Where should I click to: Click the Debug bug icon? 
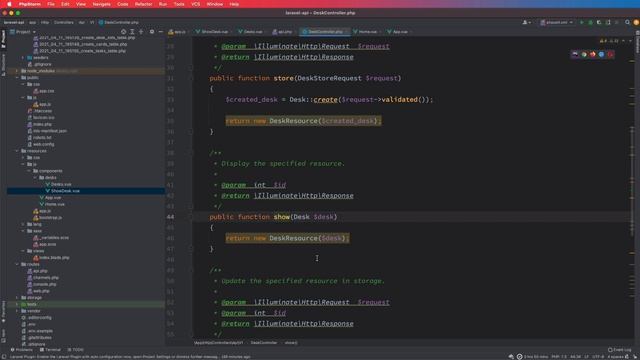point(590,22)
